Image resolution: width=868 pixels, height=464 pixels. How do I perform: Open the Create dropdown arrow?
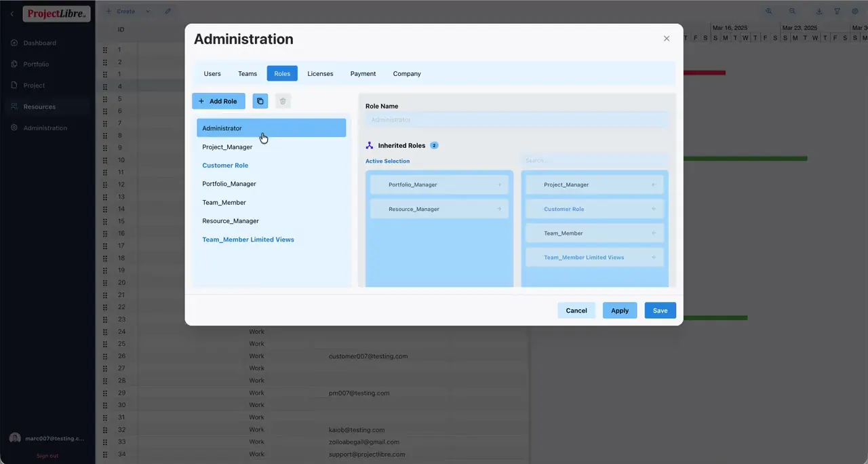click(x=148, y=11)
